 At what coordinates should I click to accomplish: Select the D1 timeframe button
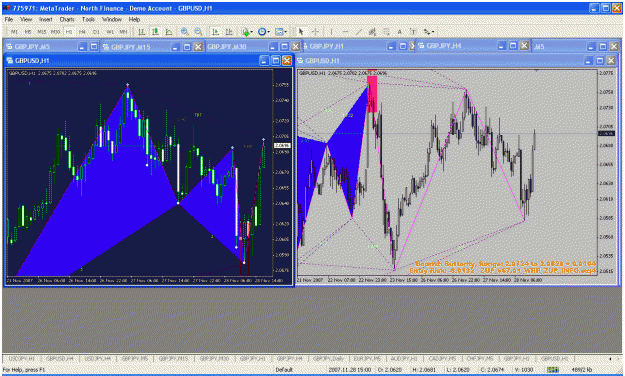(x=96, y=32)
